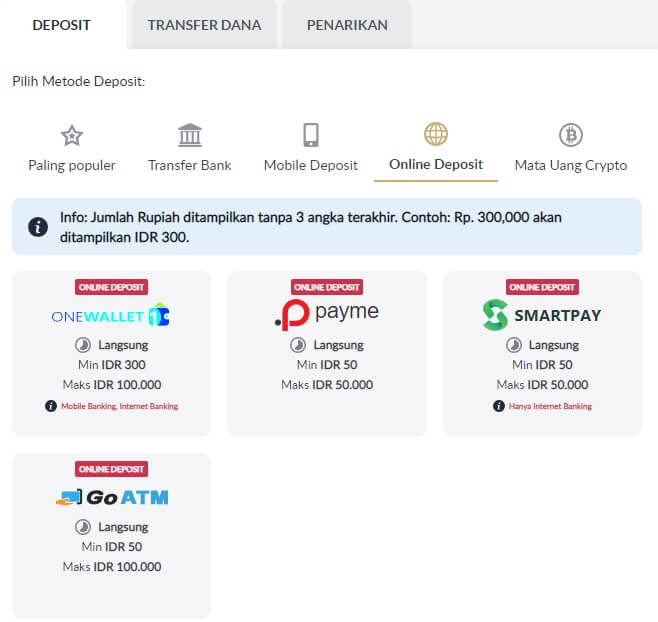Viewport: 658px width, 622px height.
Task: Click the Langsung clock icon on GoATM card
Action: tap(82, 527)
